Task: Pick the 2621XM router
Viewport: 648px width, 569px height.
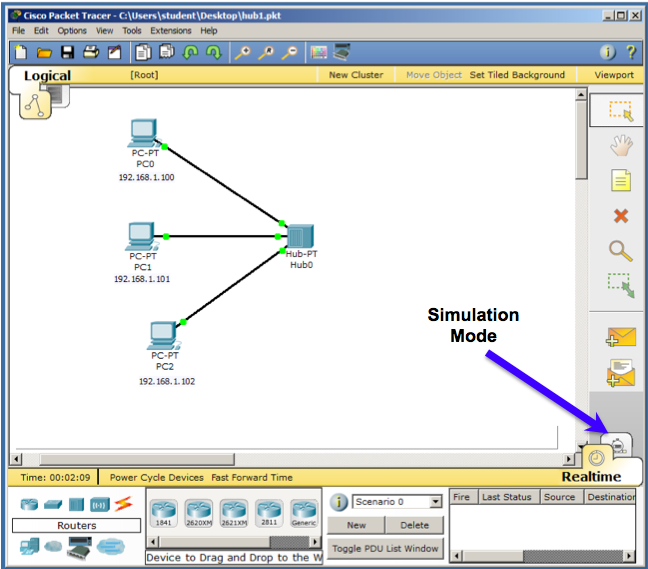Action: coord(234,513)
